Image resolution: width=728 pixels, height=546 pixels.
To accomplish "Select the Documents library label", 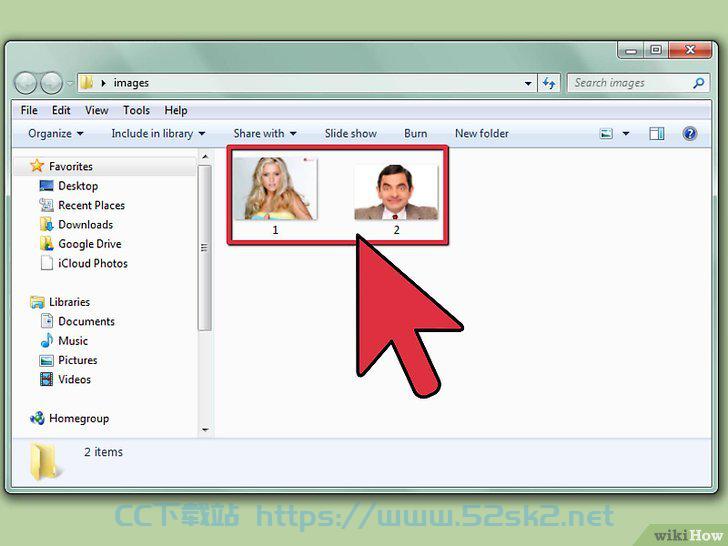I will pos(86,321).
